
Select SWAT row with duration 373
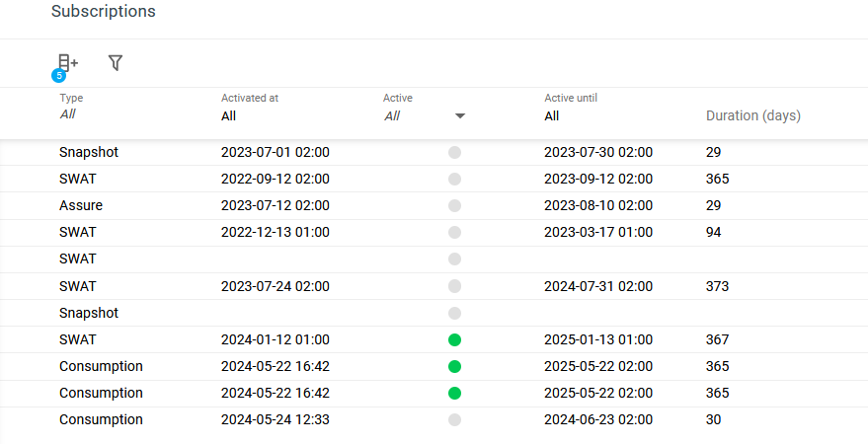78,286
